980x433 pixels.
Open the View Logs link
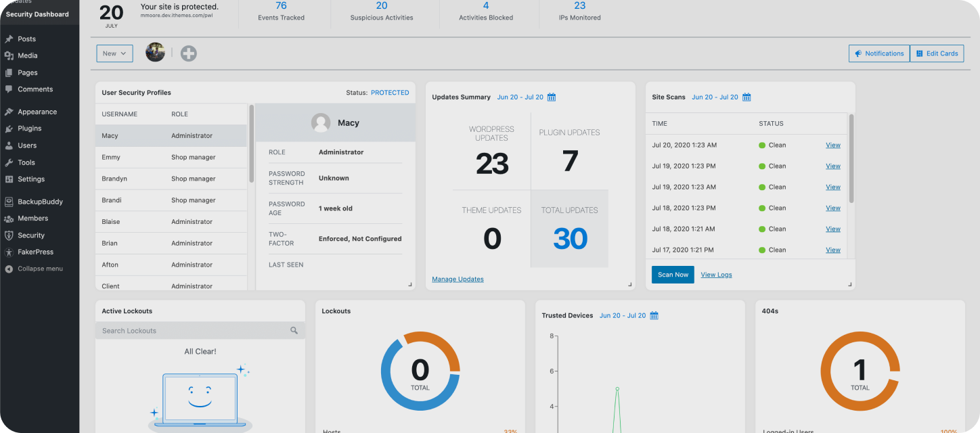pos(716,275)
